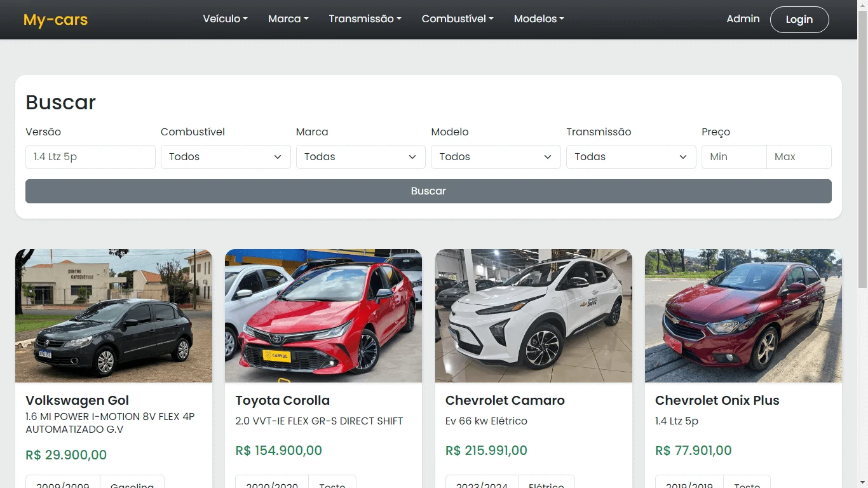The image size is (868, 488).
Task: Select the Chevrolet Camaro title
Action: click(x=505, y=400)
